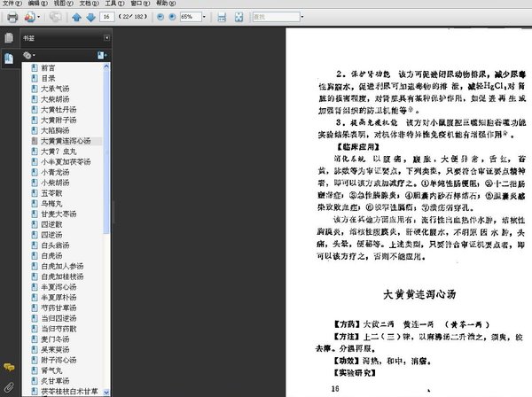This screenshot has height=397, width=532.
Task: Open the 窗口 (Window) menu
Action: [140, 3]
